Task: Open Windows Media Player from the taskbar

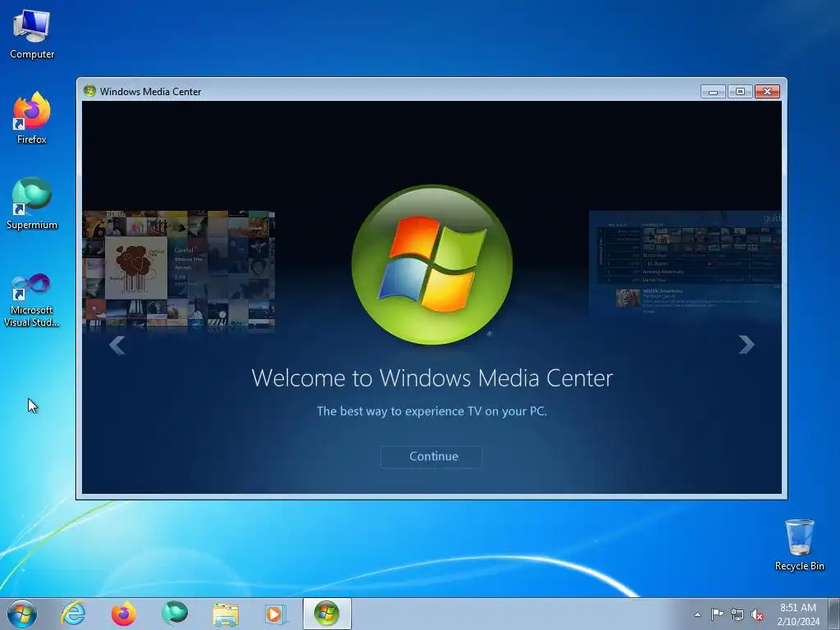Action: click(x=276, y=614)
